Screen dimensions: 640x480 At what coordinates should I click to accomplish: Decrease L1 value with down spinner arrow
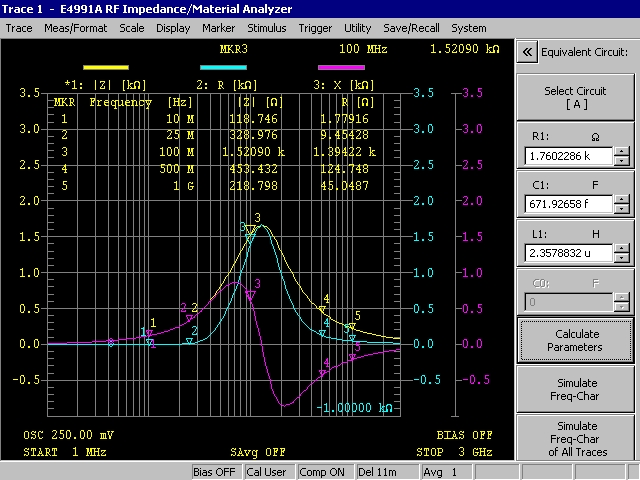(622, 258)
